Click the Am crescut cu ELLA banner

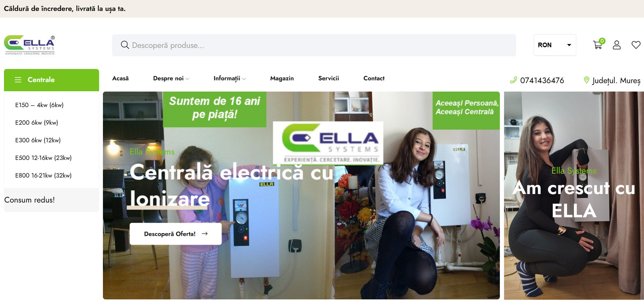point(573,196)
